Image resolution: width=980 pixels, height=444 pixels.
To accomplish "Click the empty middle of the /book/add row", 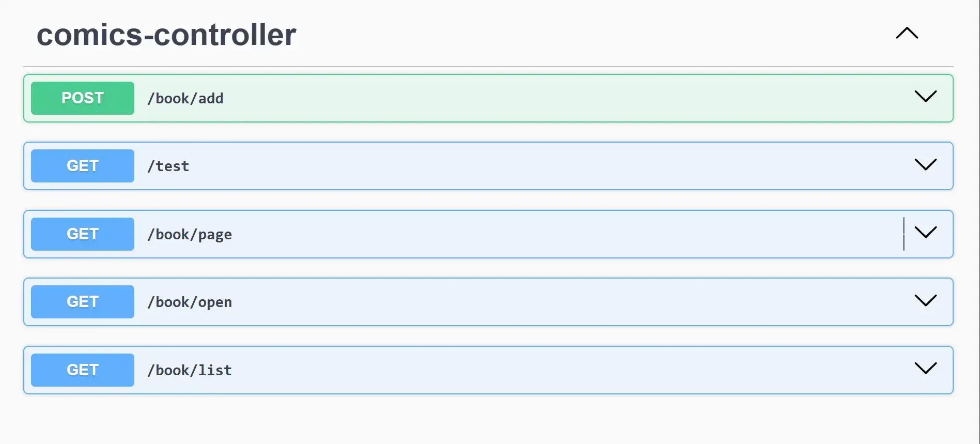I will coord(517,98).
